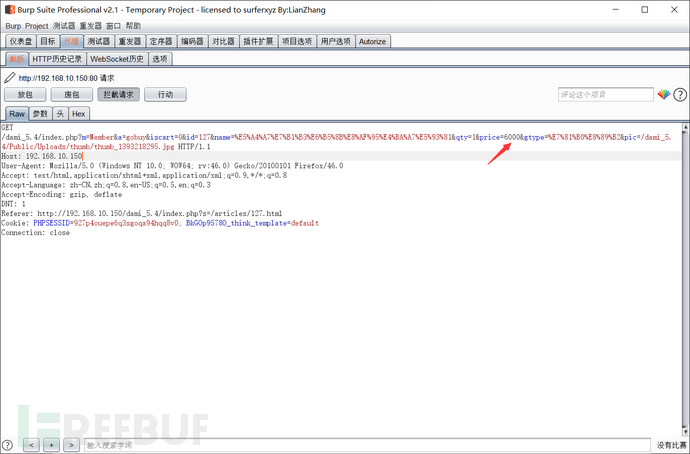Click the DNT: 1 header line
This screenshot has height=454, width=690.
(13, 204)
